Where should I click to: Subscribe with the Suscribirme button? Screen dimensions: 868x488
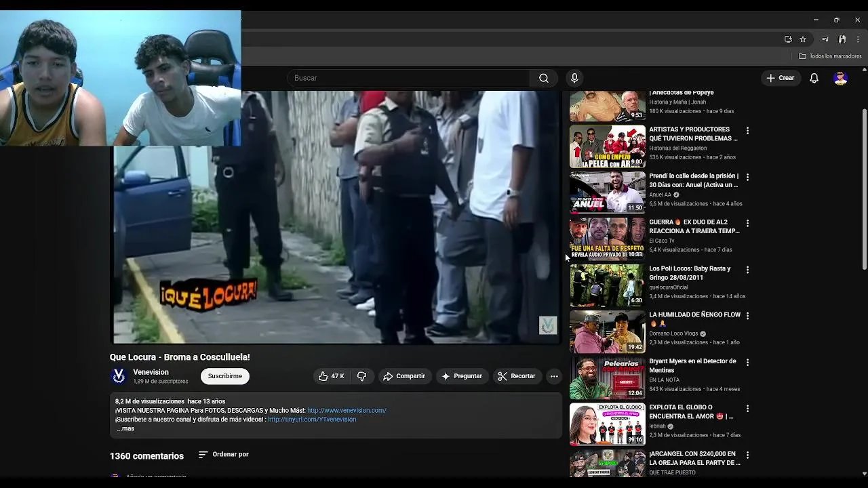click(224, 376)
